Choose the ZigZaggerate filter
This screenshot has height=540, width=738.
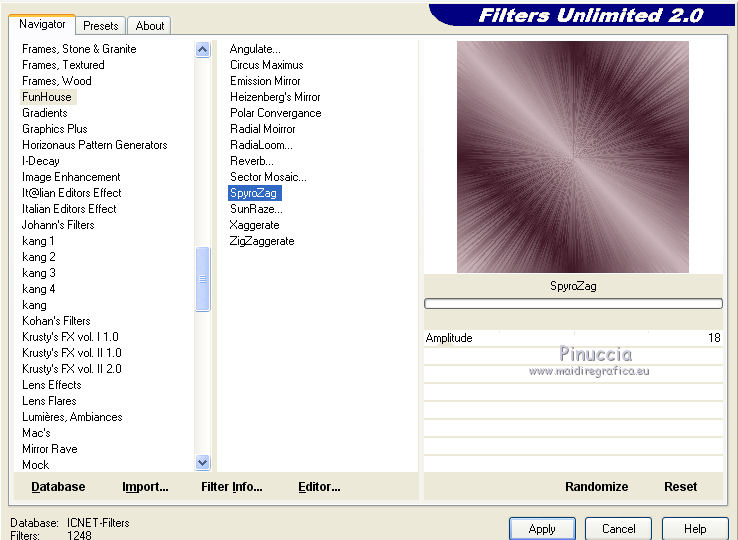pyautogui.click(x=262, y=241)
